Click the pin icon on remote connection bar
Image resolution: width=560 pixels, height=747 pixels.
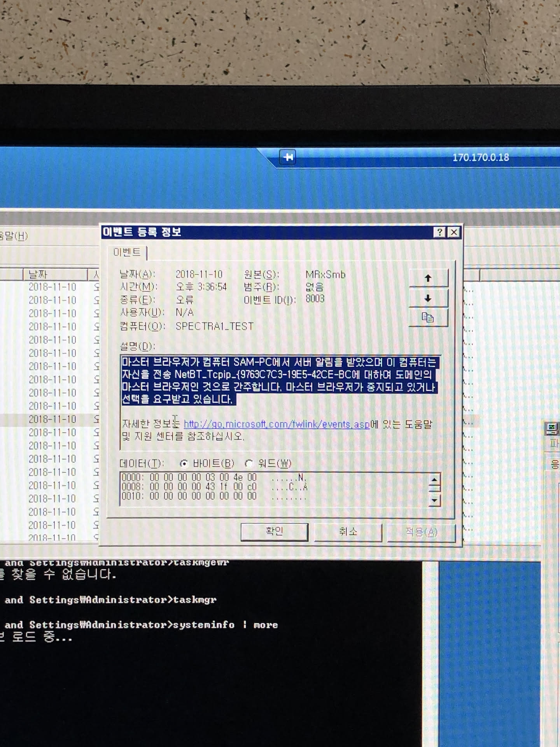point(287,157)
